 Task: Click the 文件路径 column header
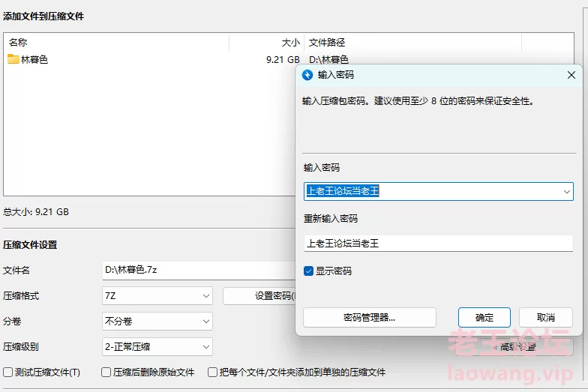(x=412, y=43)
